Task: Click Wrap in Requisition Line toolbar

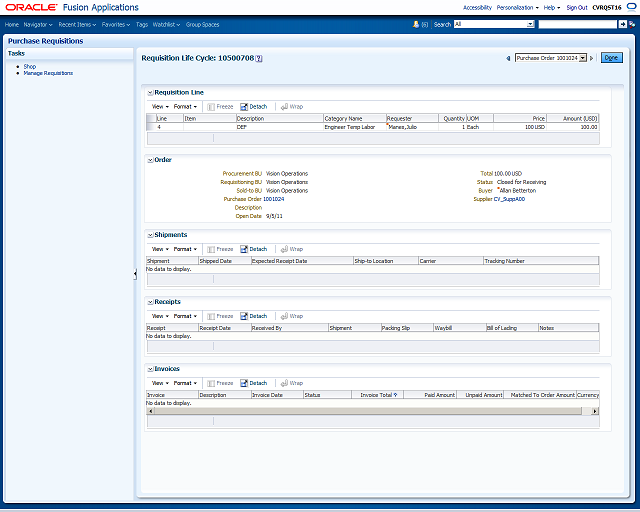Action: coord(292,107)
